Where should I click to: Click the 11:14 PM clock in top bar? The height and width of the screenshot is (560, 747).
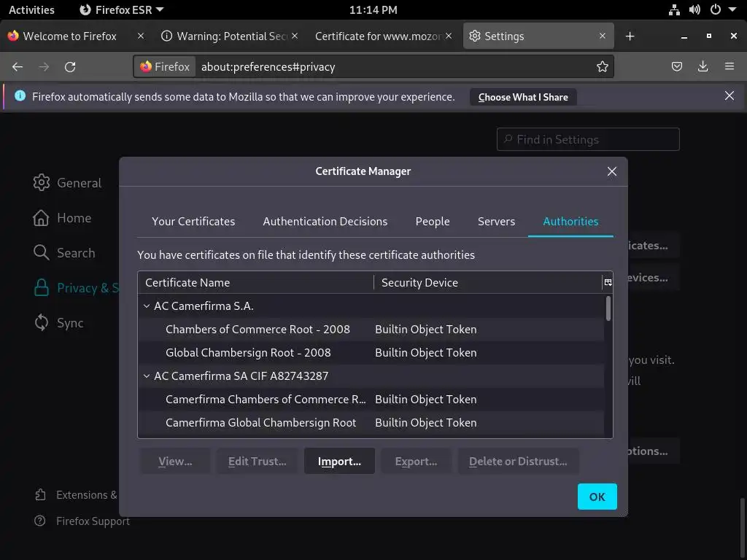[373, 9]
